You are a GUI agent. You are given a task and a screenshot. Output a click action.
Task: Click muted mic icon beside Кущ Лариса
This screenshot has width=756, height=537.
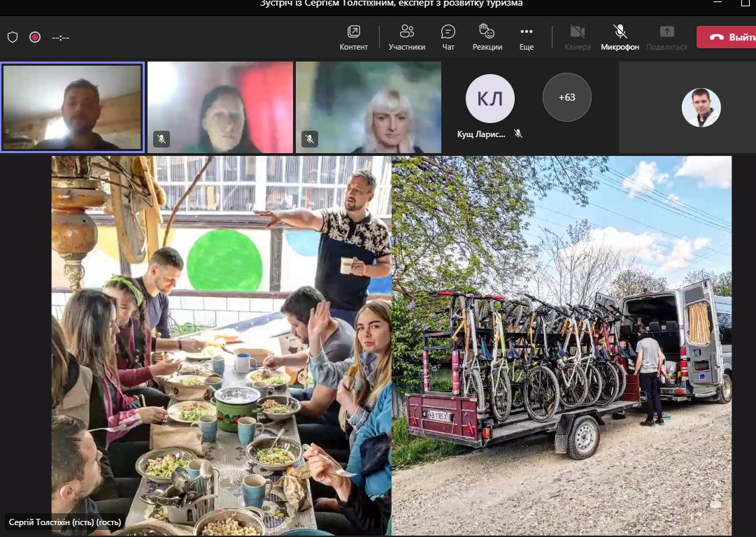(x=518, y=134)
